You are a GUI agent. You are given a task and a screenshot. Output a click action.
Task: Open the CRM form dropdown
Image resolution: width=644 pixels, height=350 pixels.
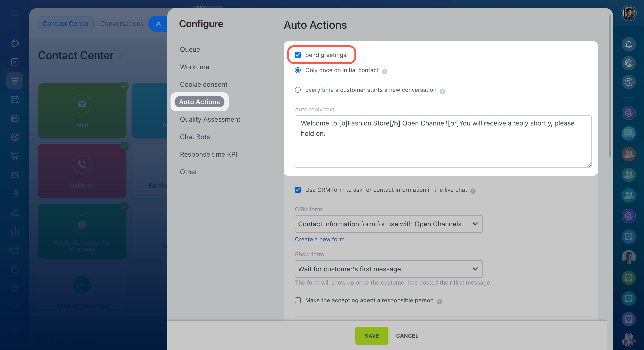(x=388, y=224)
